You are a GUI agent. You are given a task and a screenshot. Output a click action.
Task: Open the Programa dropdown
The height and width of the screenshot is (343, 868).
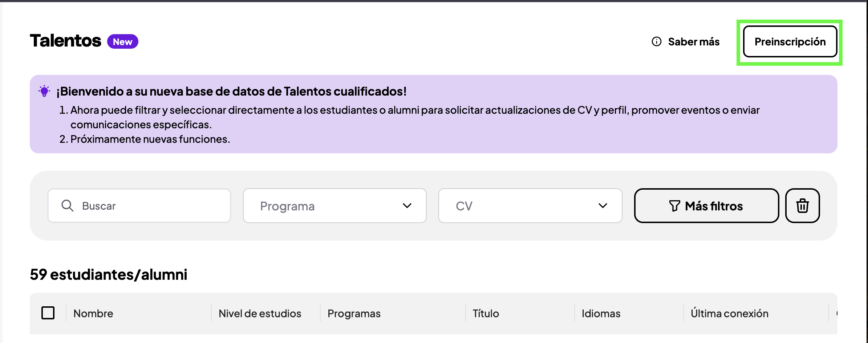tap(334, 206)
